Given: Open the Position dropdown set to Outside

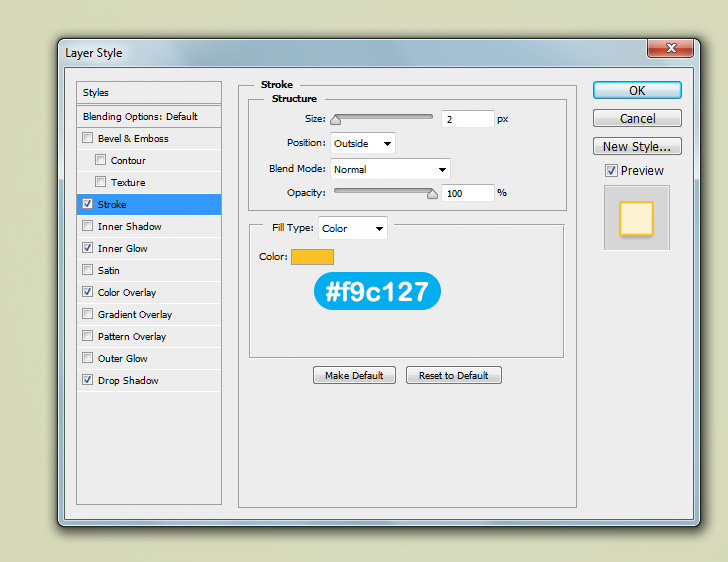Looking at the screenshot, I should point(363,143).
